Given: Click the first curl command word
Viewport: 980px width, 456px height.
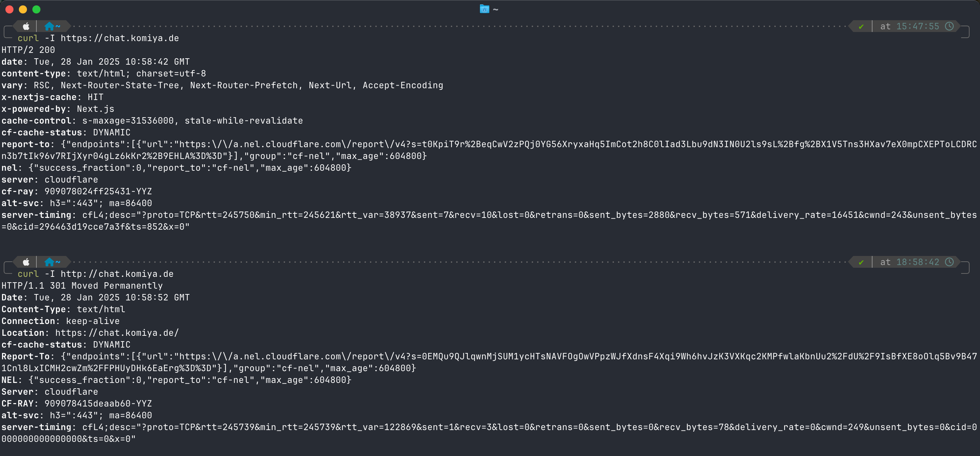Looking at the screenshot, I should pyautogui.click(x=28, y=38).
